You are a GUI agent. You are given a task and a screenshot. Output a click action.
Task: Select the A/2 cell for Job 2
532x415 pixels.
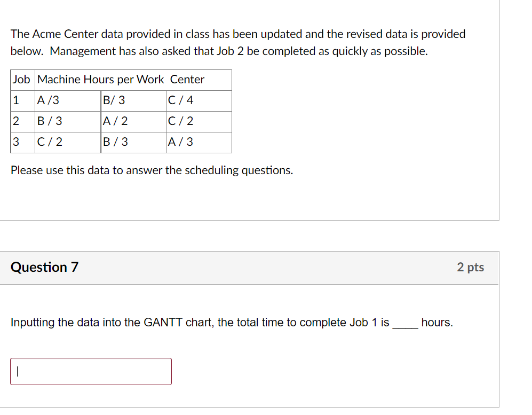133,121
